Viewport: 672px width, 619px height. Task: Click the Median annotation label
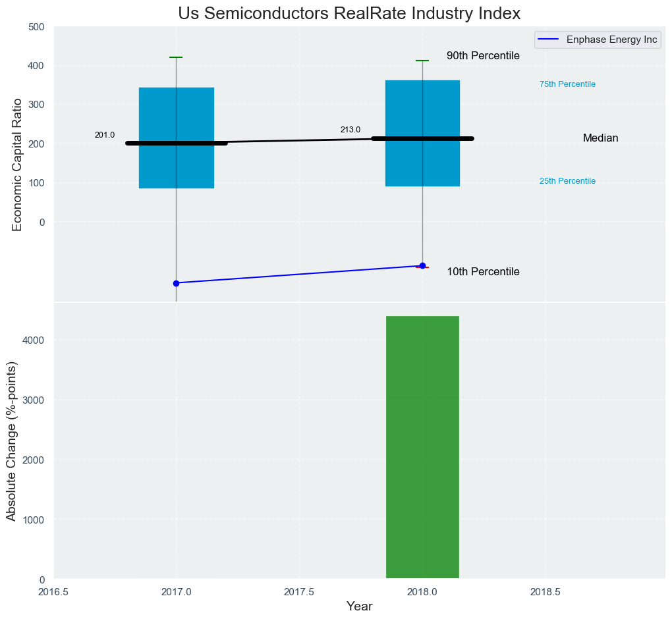click(x=600, y=138)
